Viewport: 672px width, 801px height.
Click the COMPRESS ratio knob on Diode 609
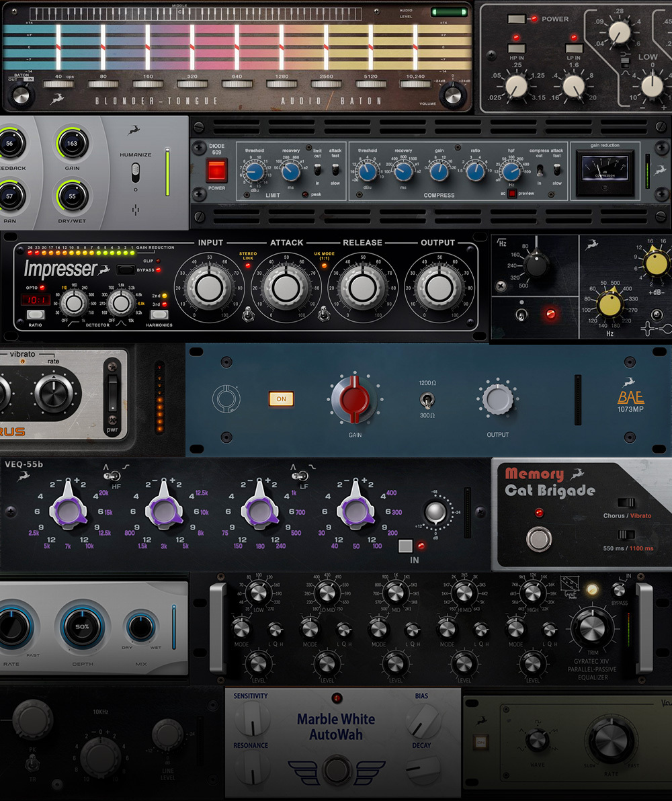[475, 171]
